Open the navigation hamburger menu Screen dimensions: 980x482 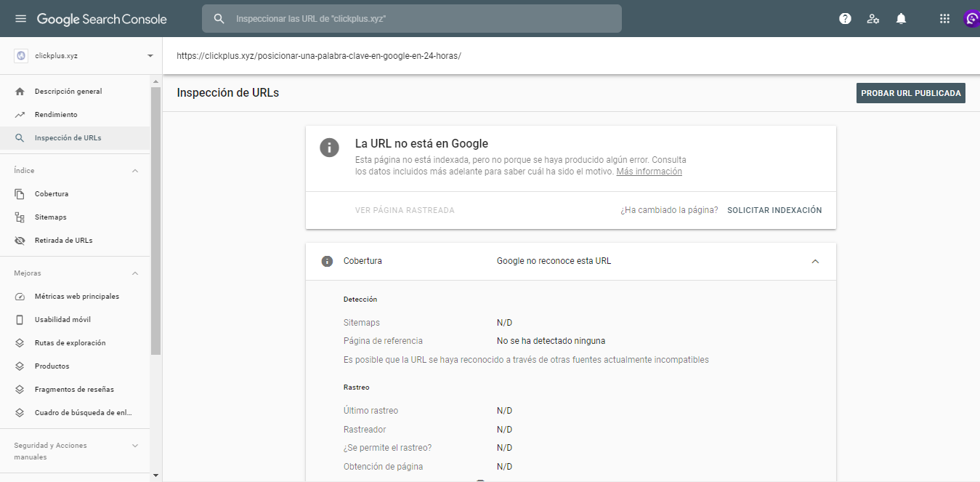pyautogui.click(x=20, y=18)
